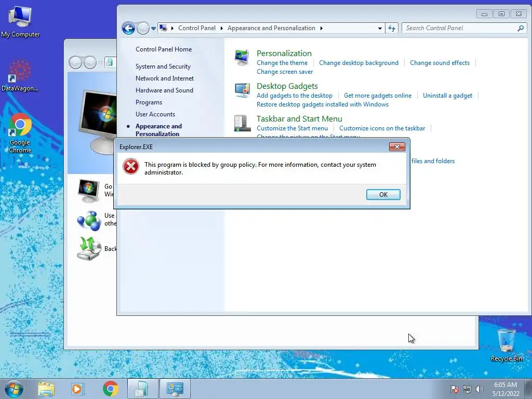Click the network tray icon
532x399 pixels.
click(467, 389)
